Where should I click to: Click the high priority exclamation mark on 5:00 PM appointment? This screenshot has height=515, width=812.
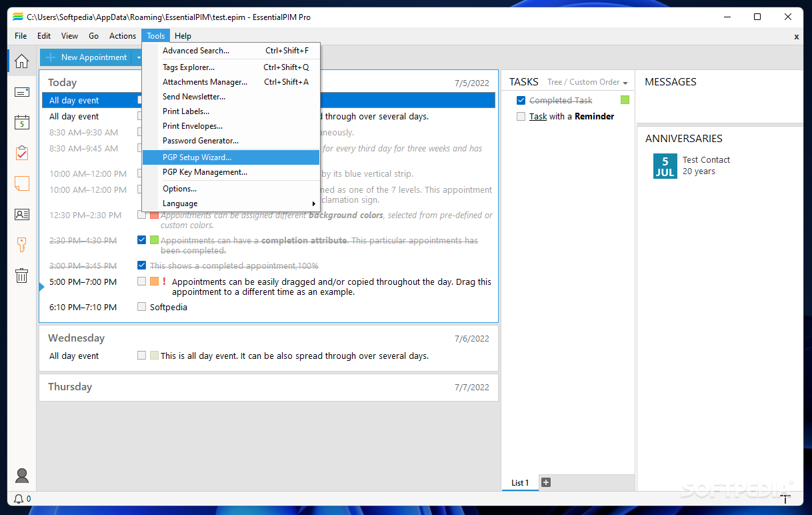click(164, 282)
